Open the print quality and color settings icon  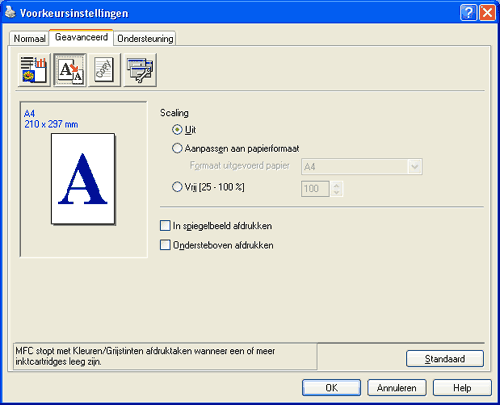pos(34,70)
